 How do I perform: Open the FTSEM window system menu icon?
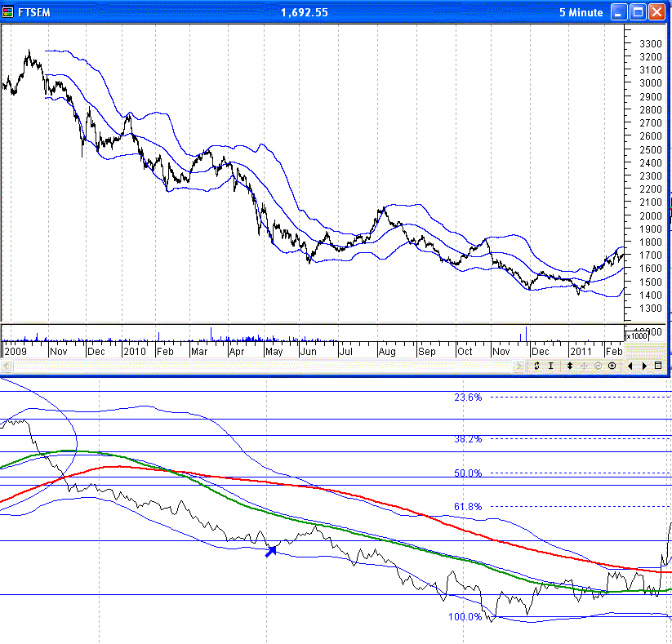coord(8,12)
